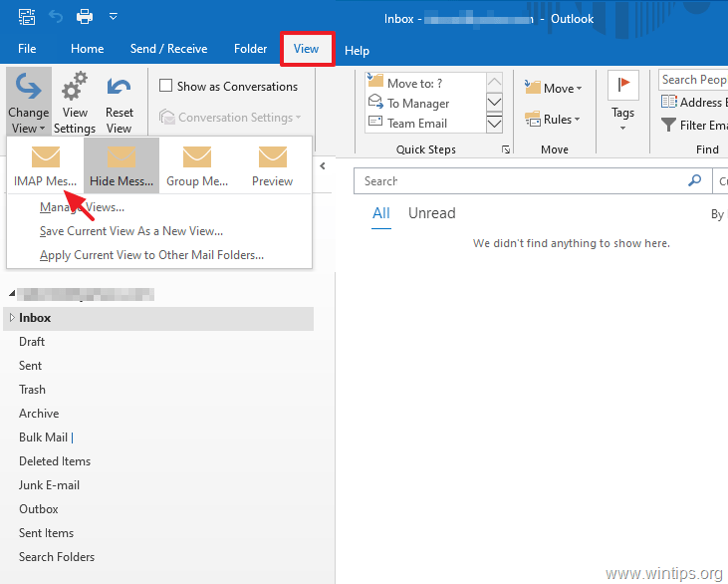Viewport: 728px width, 584px height.
Task: Show All messages filter
Action: [x=381, y=213]
